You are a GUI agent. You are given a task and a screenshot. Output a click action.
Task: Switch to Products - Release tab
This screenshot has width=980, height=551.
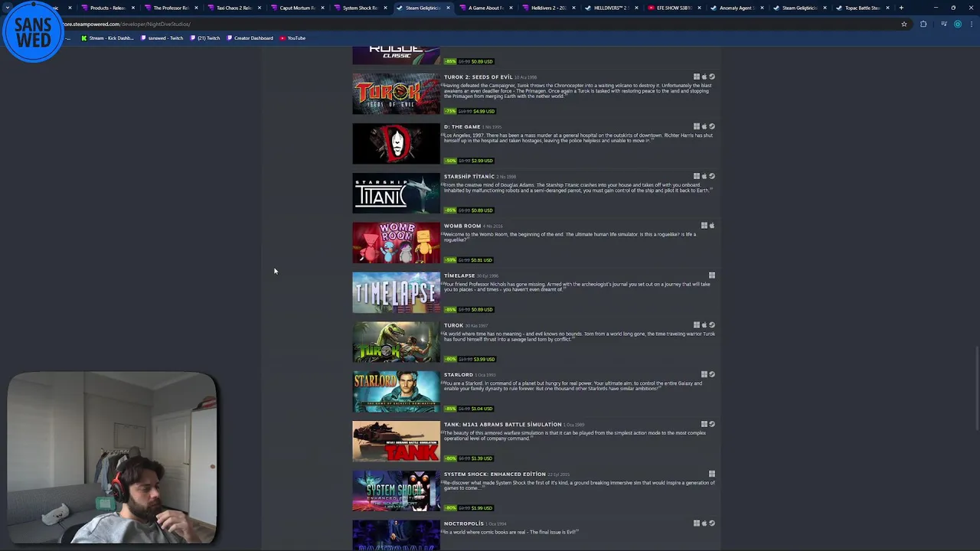coord(108,8)
